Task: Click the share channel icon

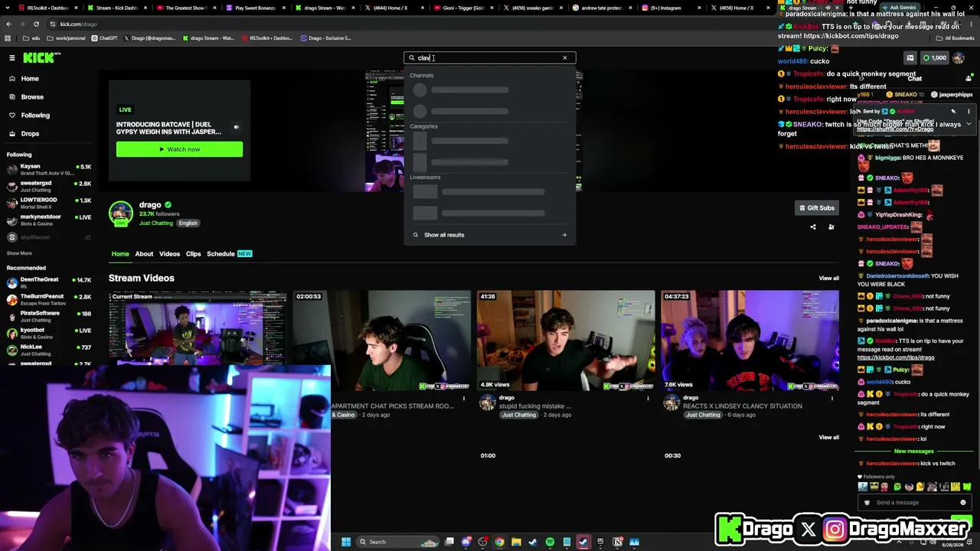Action: 813,227
